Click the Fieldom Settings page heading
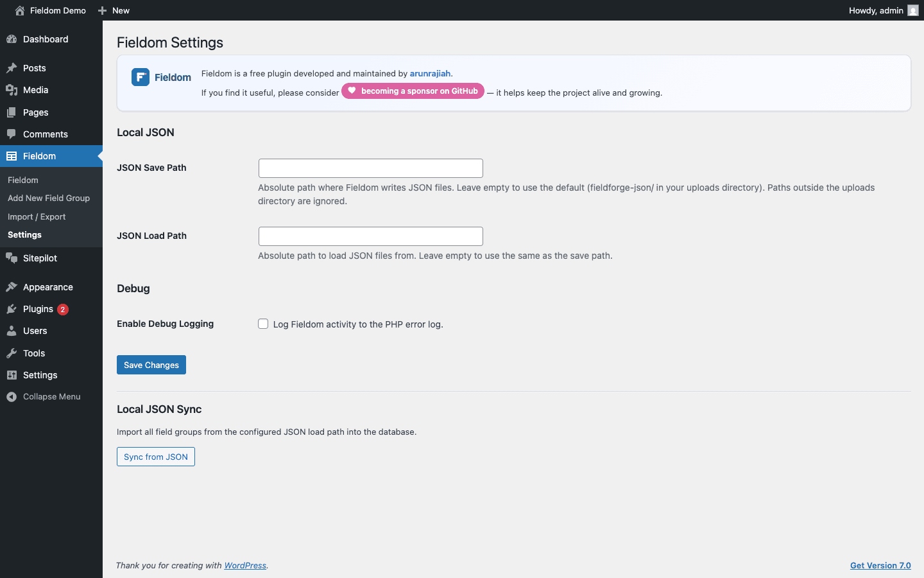 (x=170, y=42)
